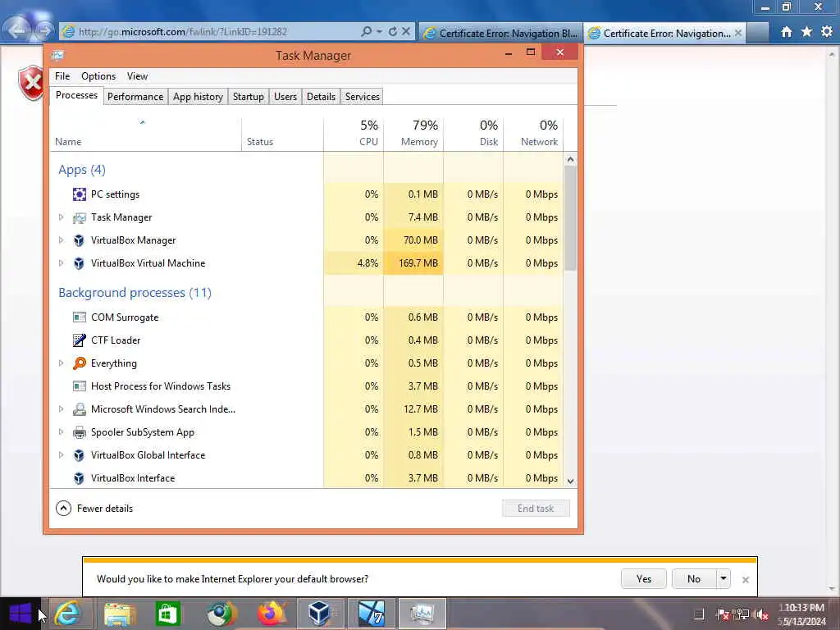Click the Task Manager taskbar icon
The height and width of the screenshot is (630, 840).
tap(422, 614)
